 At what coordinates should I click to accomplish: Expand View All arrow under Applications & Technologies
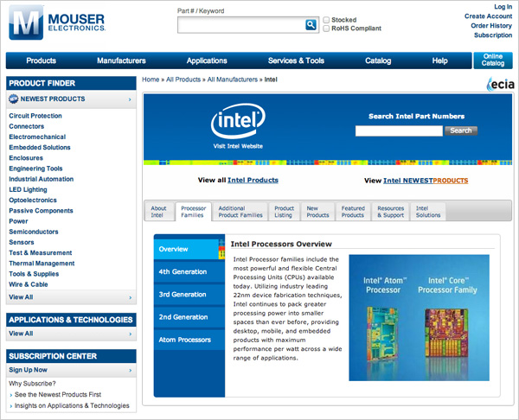(130, 334)
